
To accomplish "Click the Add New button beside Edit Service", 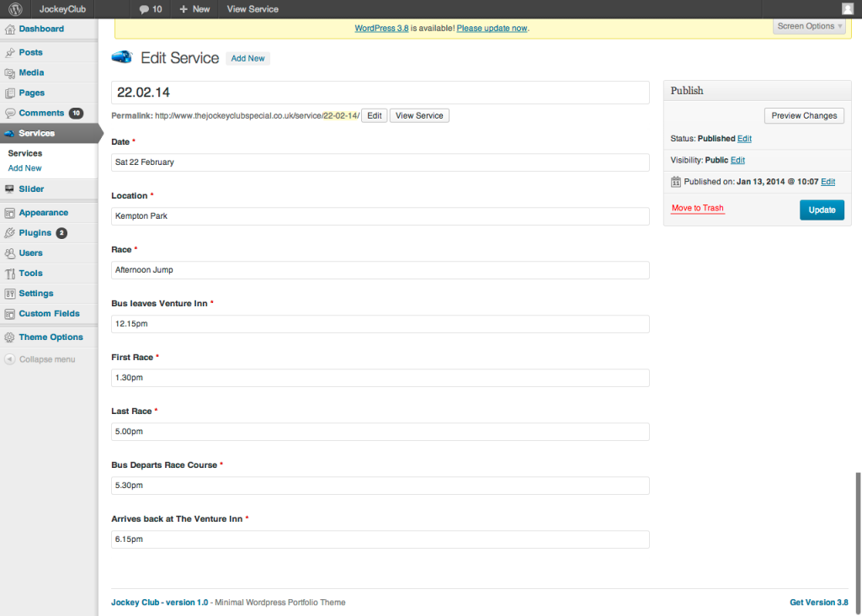I will click(x=248, y=58).
